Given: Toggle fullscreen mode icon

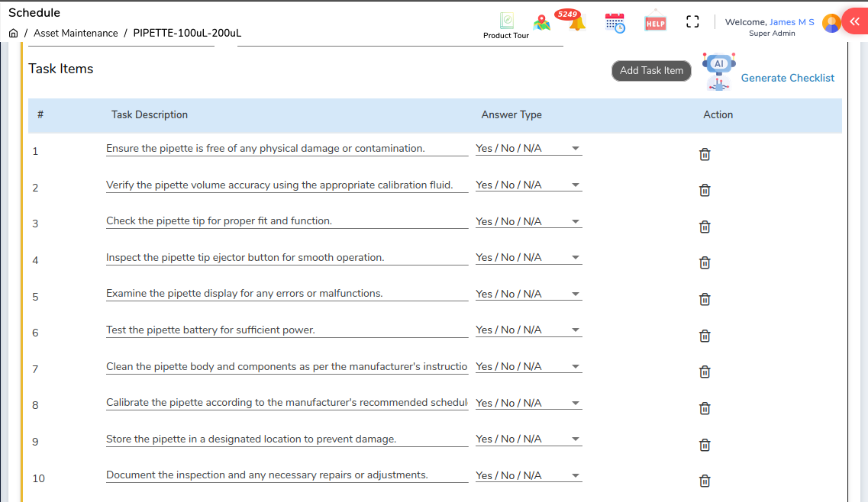Looking at the screenshot, I should [692, 22].
